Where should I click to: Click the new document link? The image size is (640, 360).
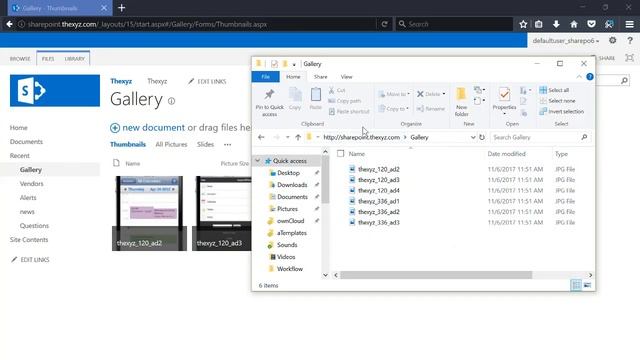coord(153,128)
